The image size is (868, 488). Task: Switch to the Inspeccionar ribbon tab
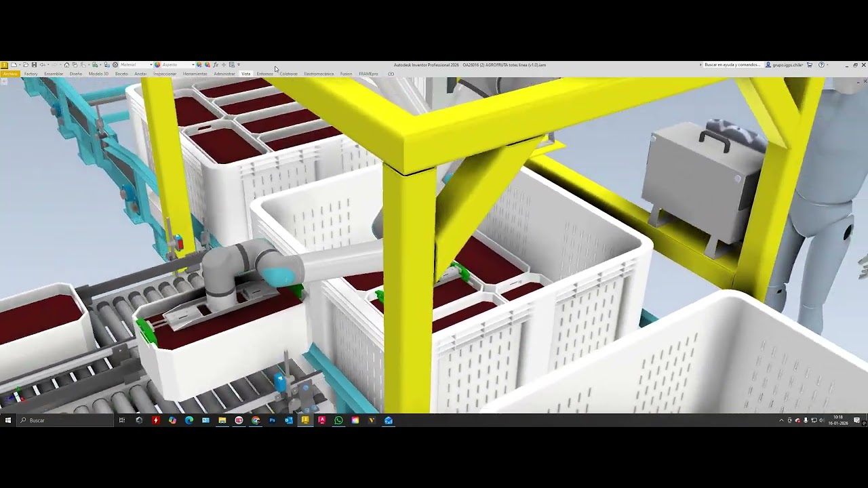(165, 74)
